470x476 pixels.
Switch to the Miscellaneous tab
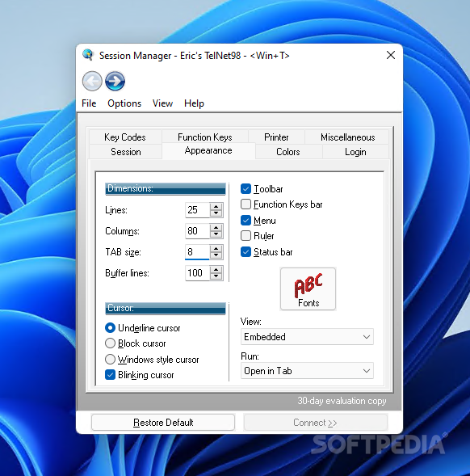pyautogui.click(x=348, y=137)
